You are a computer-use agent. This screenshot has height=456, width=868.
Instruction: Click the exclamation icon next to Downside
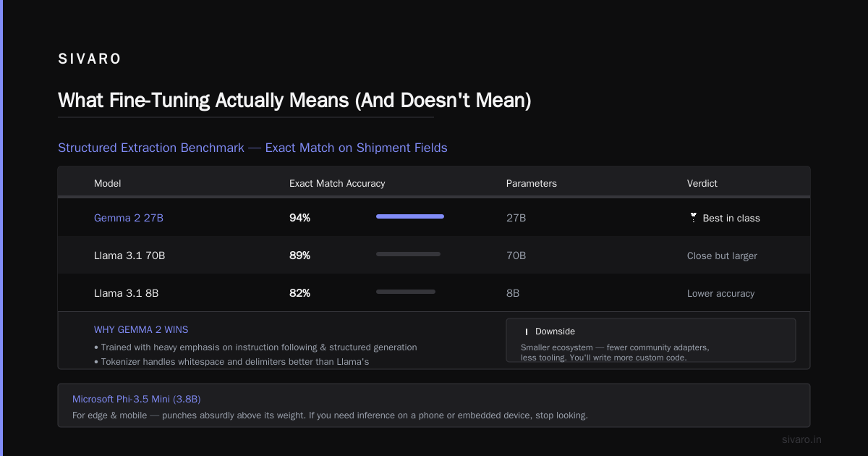[526, 332]
